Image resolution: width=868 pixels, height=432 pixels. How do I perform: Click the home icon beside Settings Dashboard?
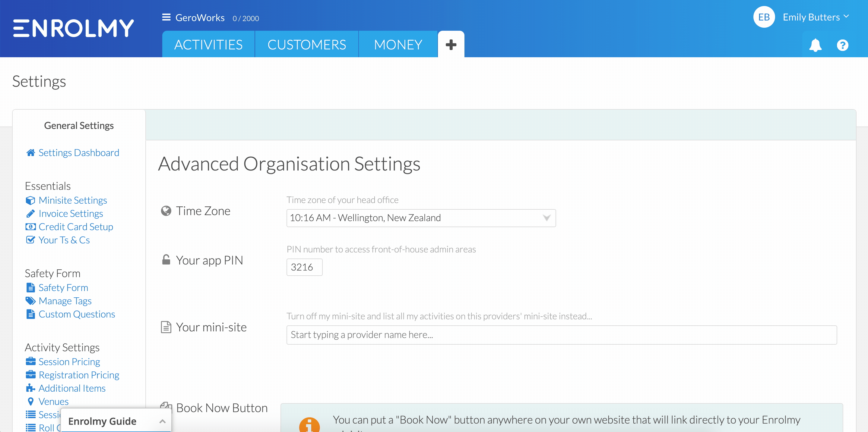click(x=31, y=153)
